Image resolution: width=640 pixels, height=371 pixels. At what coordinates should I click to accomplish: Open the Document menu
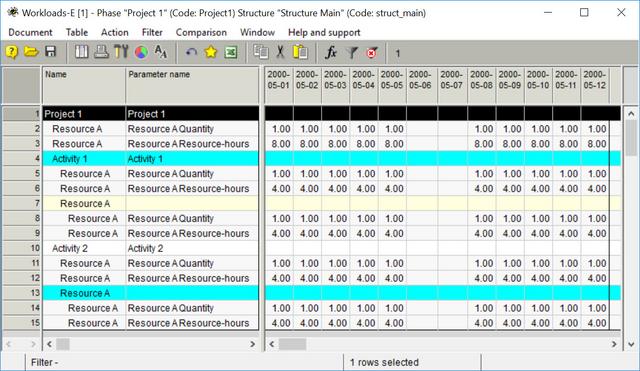point(30,32)
